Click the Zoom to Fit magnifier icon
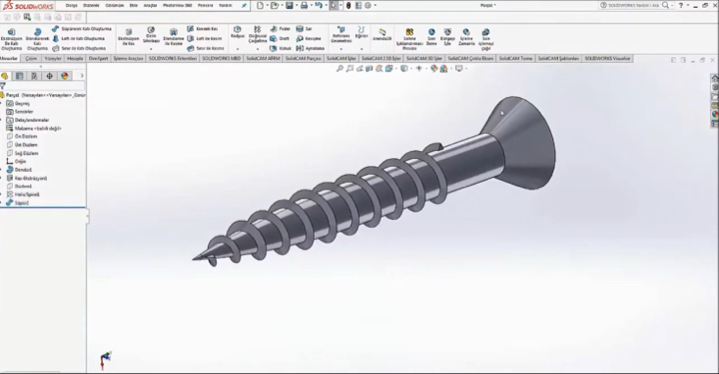 click(340, 68)
